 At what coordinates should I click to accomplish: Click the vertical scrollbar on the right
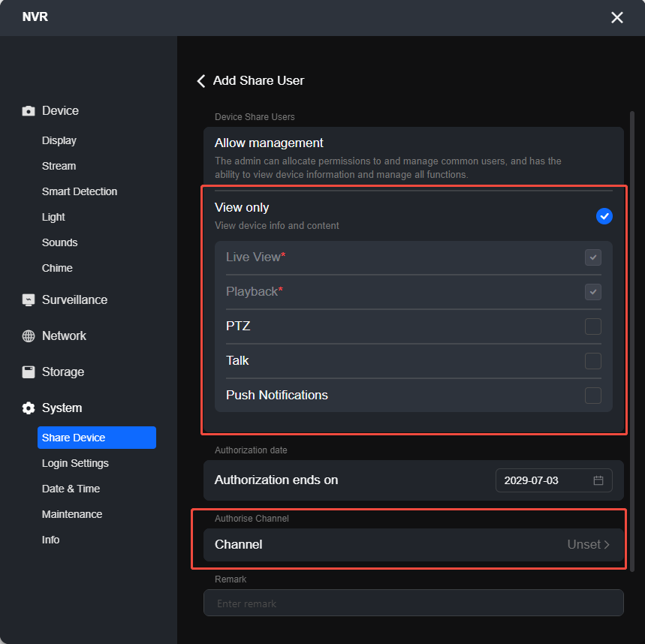pos(631,342)
